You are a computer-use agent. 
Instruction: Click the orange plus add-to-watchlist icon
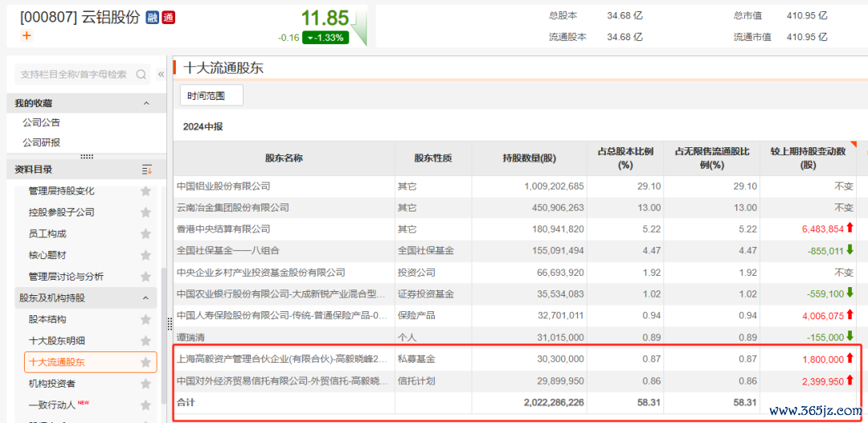27,35
